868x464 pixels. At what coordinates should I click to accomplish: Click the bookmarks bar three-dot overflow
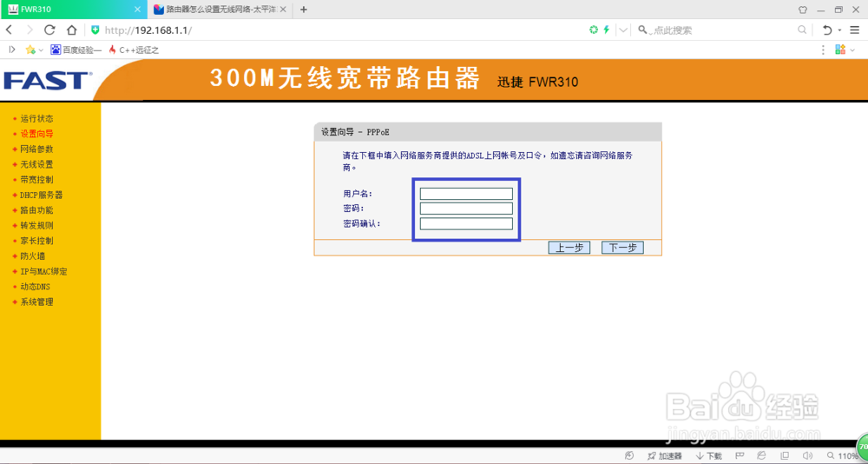(824, 50)
